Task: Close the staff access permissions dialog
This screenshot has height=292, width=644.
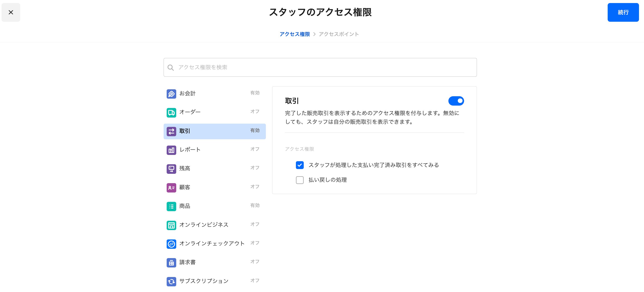Action: tap(11, 12)
